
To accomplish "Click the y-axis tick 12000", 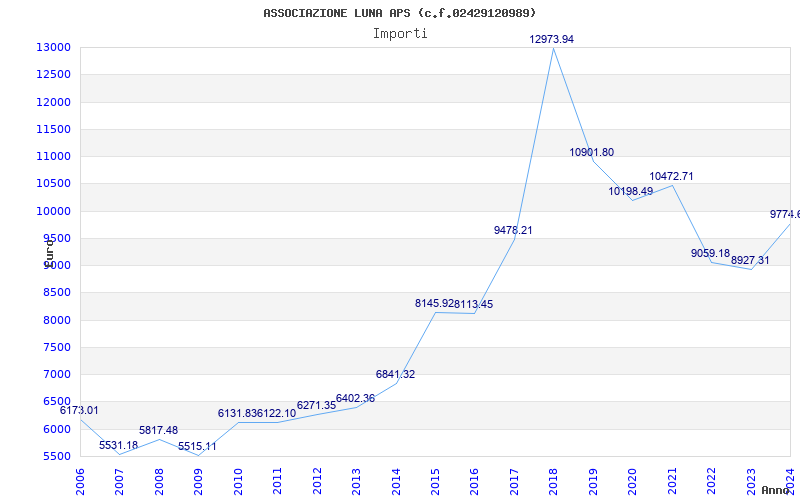I will (53, 102).
